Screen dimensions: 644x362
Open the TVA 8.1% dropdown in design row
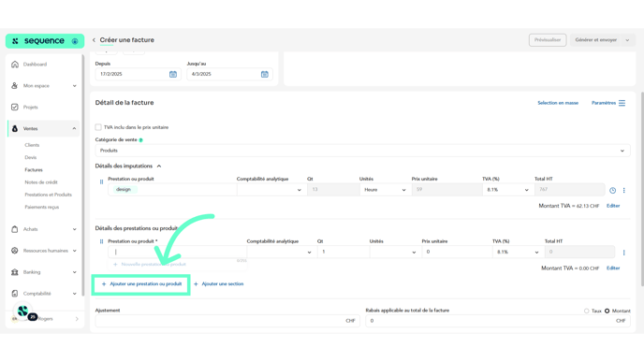(x=508, y=190)
